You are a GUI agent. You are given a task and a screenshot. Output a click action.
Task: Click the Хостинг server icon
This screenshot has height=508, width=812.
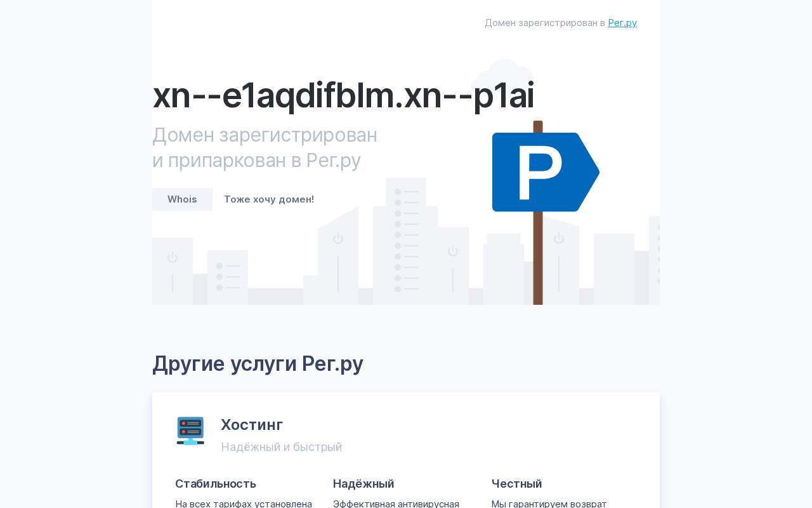[x=190, y=431]
